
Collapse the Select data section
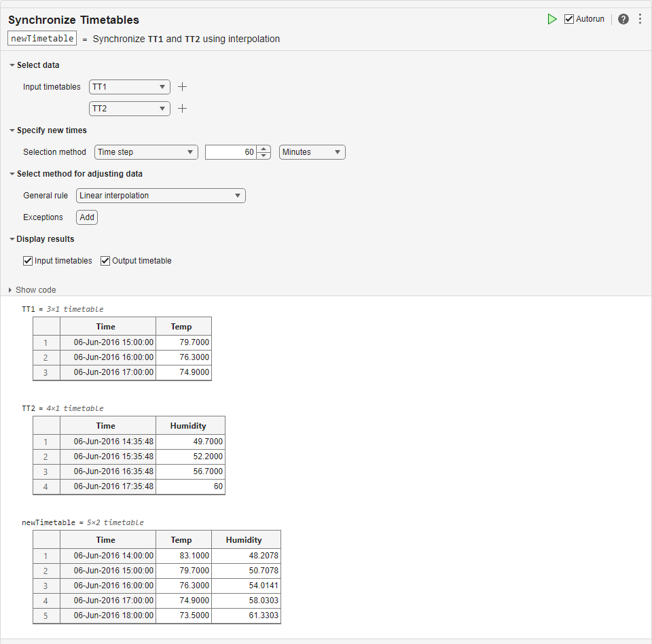click(x=12, y=65)
